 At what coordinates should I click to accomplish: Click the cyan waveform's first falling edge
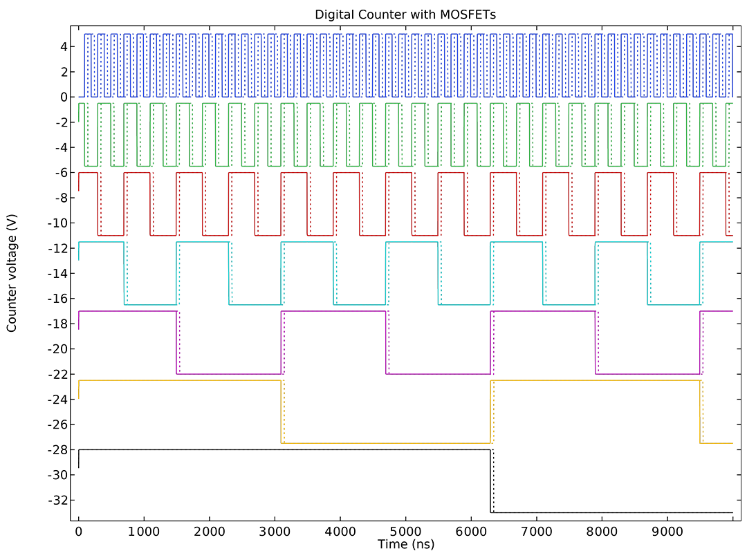click(124, 274)
